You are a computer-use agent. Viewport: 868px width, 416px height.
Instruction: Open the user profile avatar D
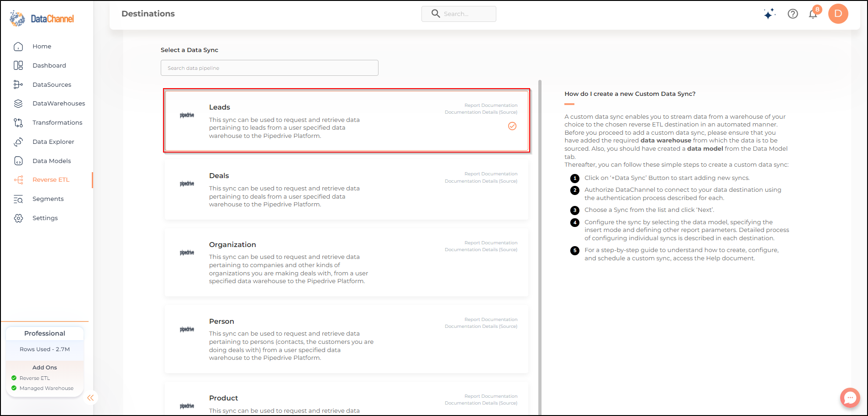(x=838, y=14)
